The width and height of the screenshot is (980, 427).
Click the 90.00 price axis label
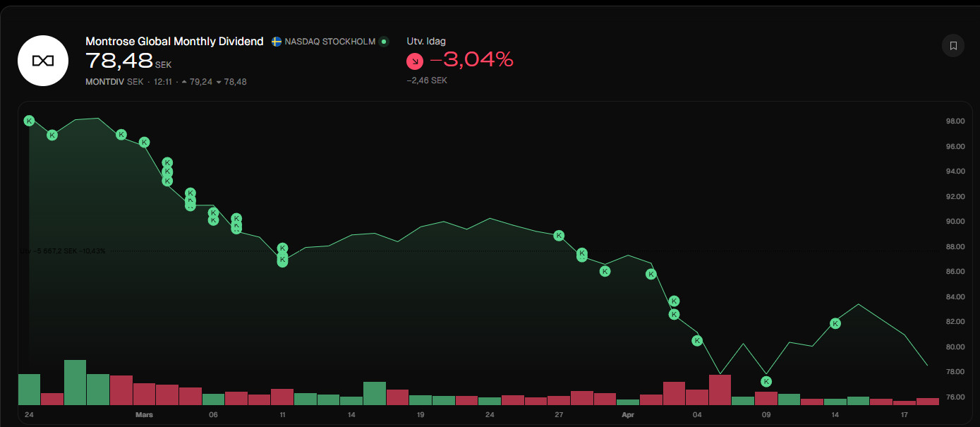(955, 222)
